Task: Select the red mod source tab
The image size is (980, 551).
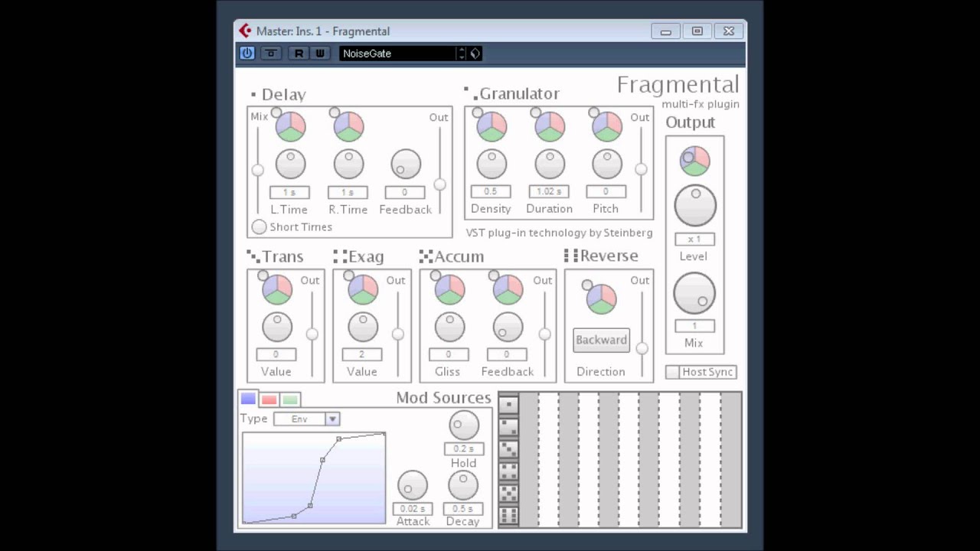Action: pyautogui.click(x=269, y=399)
